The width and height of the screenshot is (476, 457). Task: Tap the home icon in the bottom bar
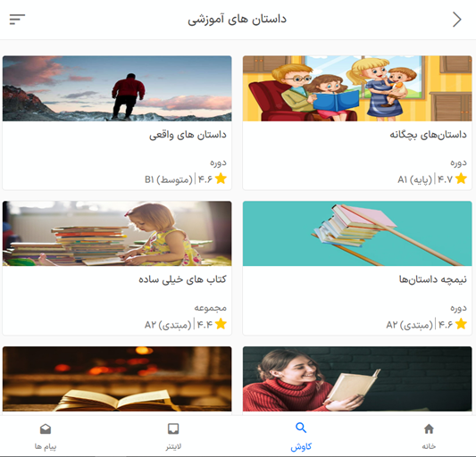point(429,429)
